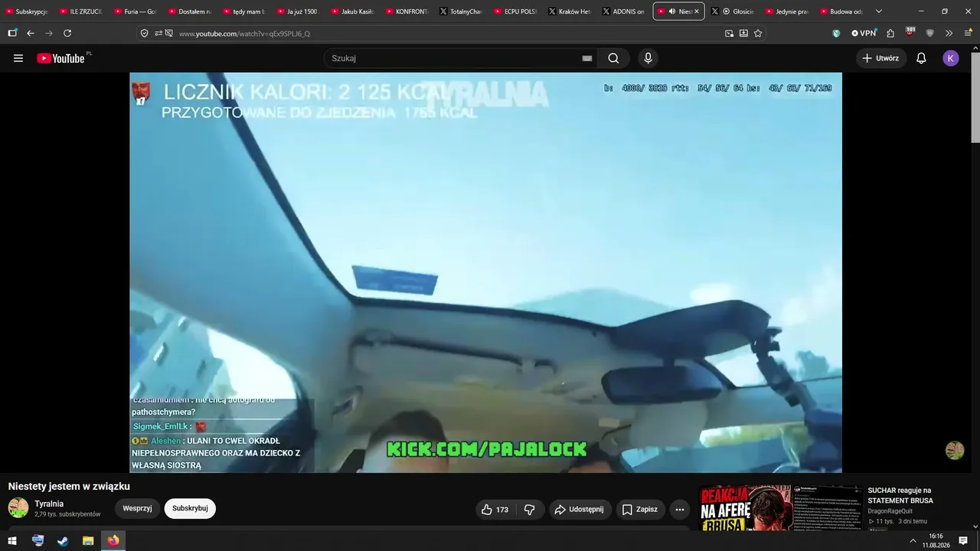980x551 pixels.
Task: Click the video player to pause
Action: [485, 272]
